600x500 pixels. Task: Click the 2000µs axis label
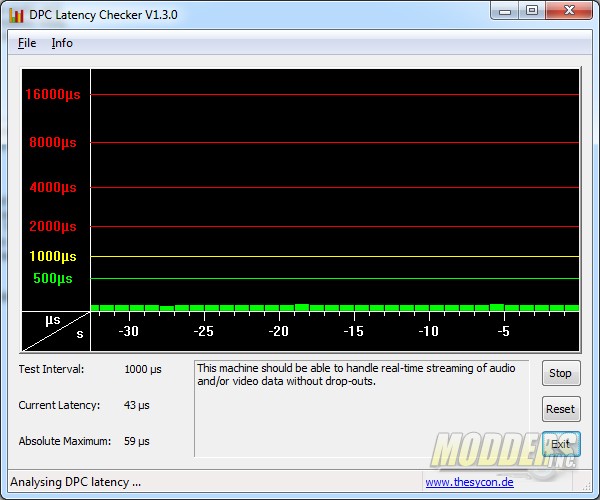tap(53, 226)
